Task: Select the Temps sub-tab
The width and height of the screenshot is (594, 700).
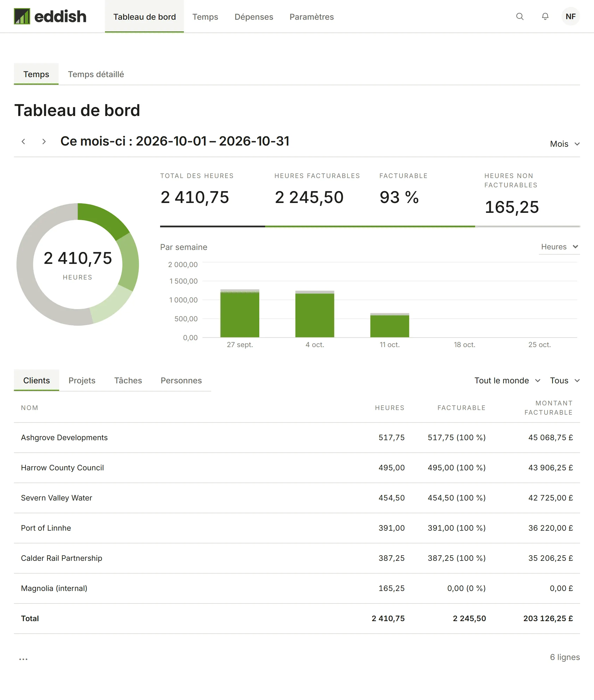Action: tap(36, 74)
